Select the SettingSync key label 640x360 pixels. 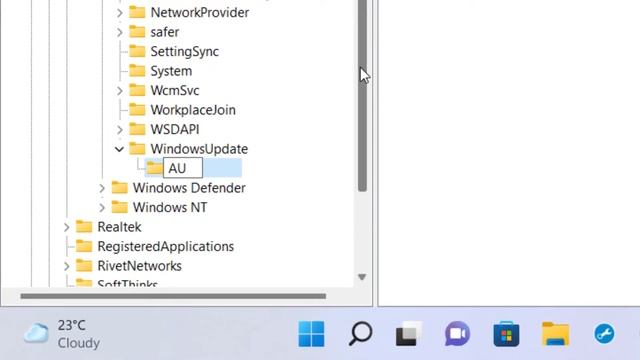(184, 52)
